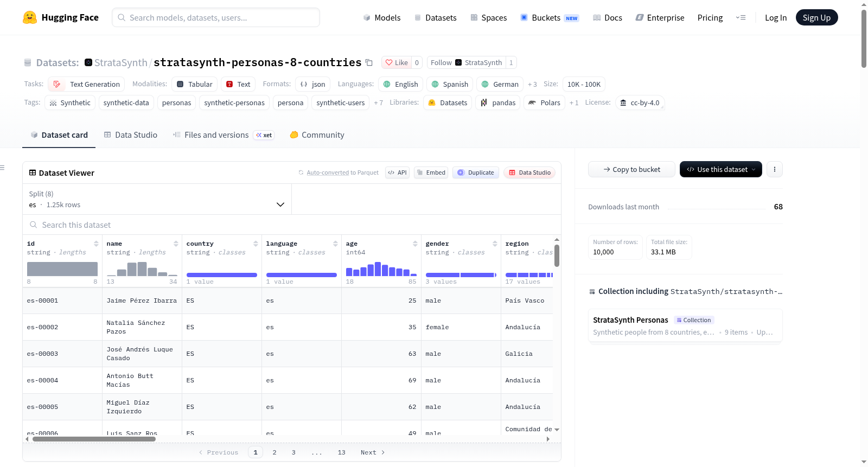
Task: Sort the gender column
Action: coord(495,244)
